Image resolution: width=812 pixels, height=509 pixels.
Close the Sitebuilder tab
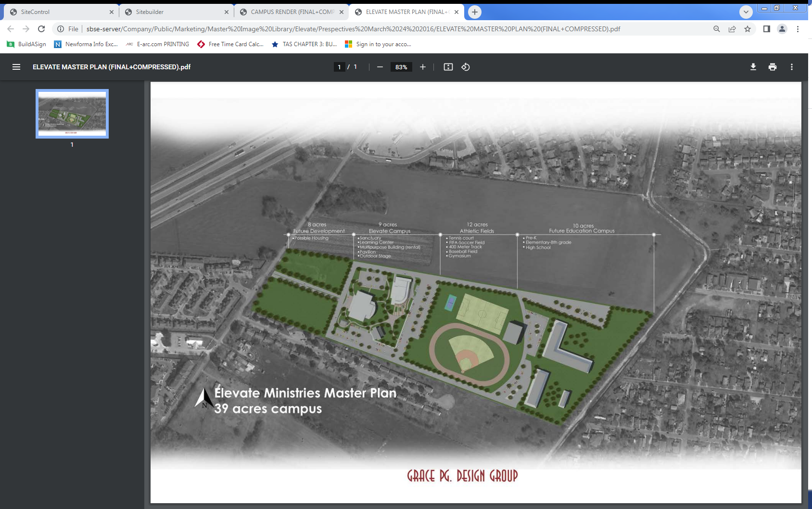[x=227, y=12]
